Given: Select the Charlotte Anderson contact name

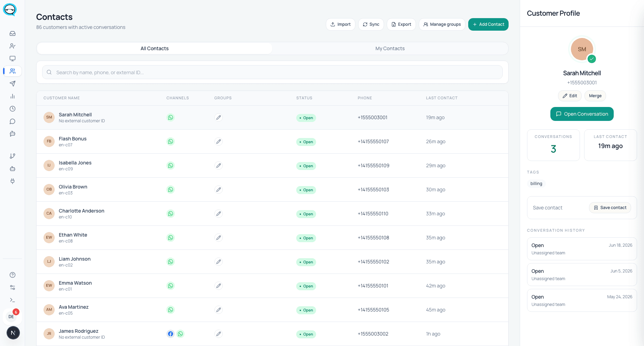Looking at the screenshot, I should coord(81,211).
